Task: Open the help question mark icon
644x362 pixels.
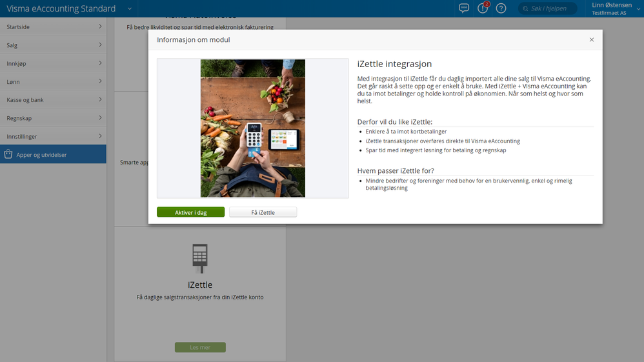Action: pyautogui.click(x=501, y=8)
